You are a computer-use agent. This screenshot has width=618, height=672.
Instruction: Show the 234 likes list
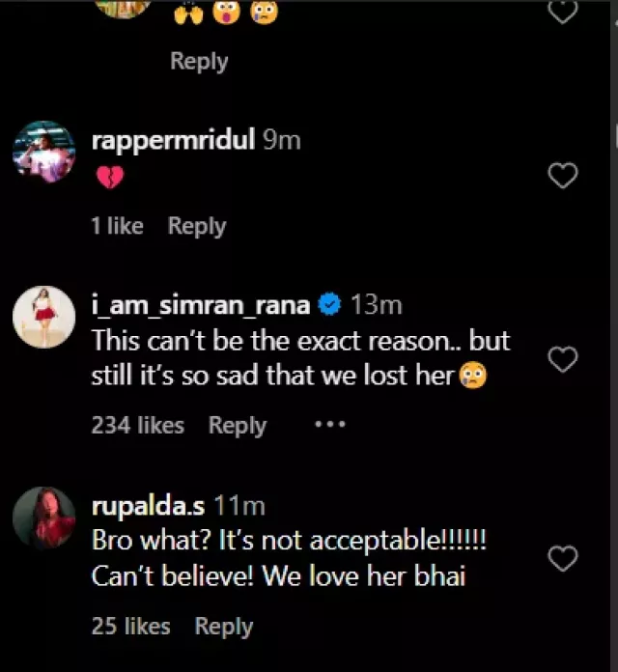click(x=137, y=425)
